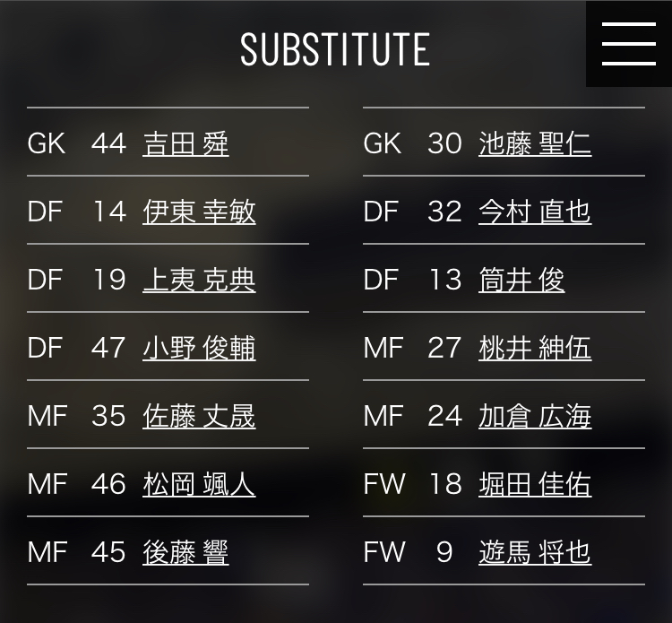
Task: Open player link 松岡 颯人
Action: point(199,484)
